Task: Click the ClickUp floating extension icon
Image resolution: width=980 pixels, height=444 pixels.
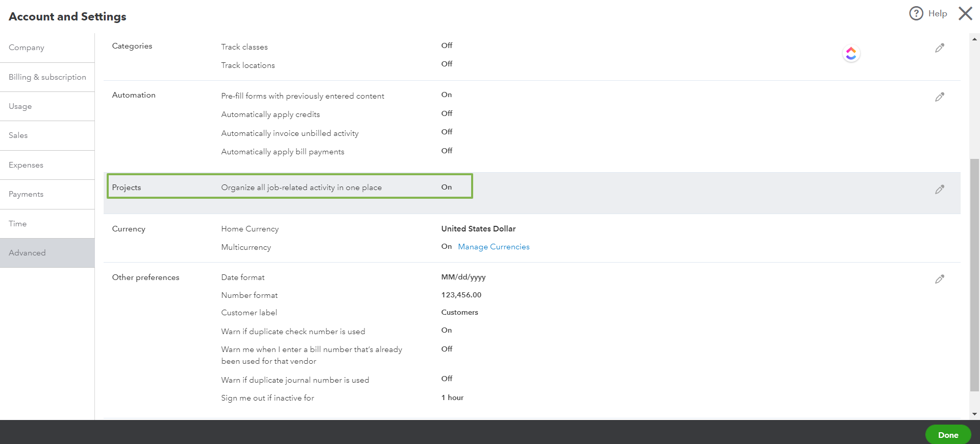Action: [x=851, y=54]
